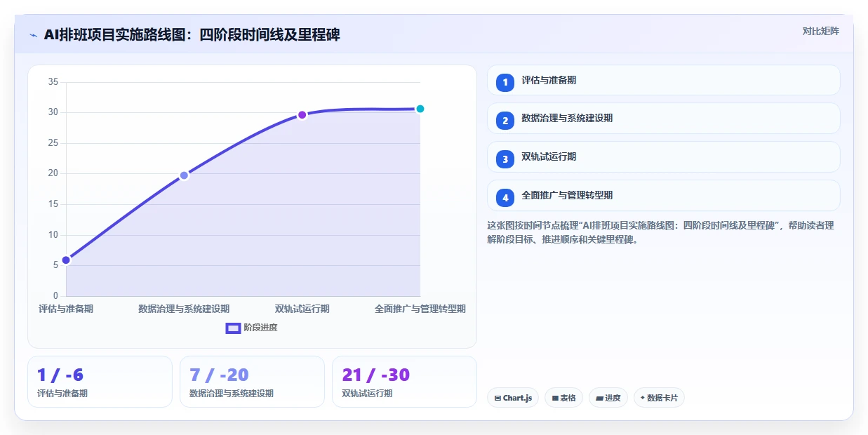Click the 阶段进度 legend text
Image resolution: width=868 pixels, height=435 pixels.
260,328
